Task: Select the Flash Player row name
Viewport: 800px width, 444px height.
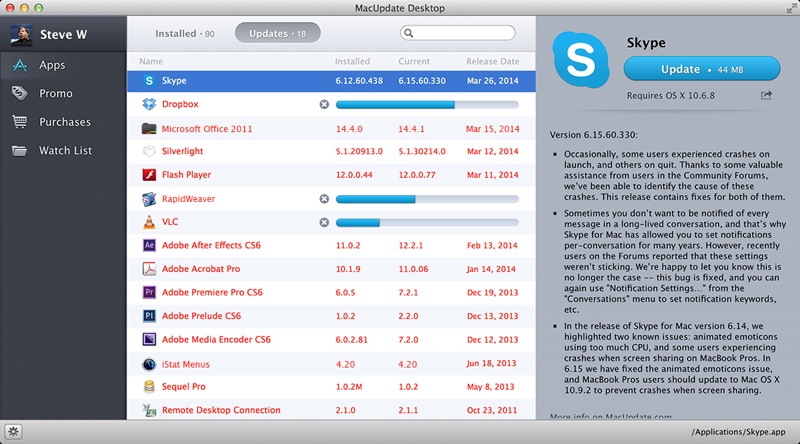Action: coord(186,175)
